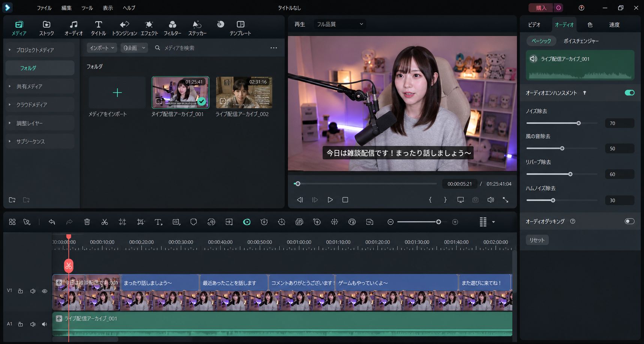Take a snapshot with the camera icon

click(x=476, y=200)
